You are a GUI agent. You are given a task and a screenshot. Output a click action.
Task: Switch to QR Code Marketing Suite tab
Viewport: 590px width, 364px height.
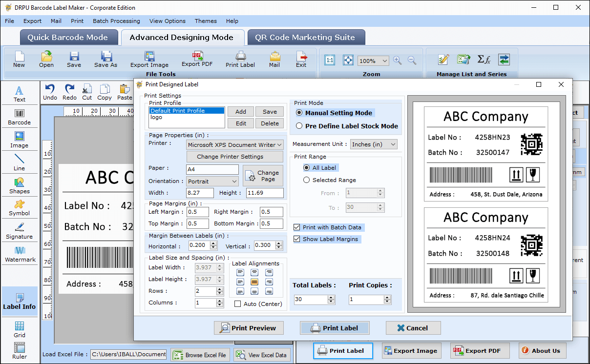point(306,38)
